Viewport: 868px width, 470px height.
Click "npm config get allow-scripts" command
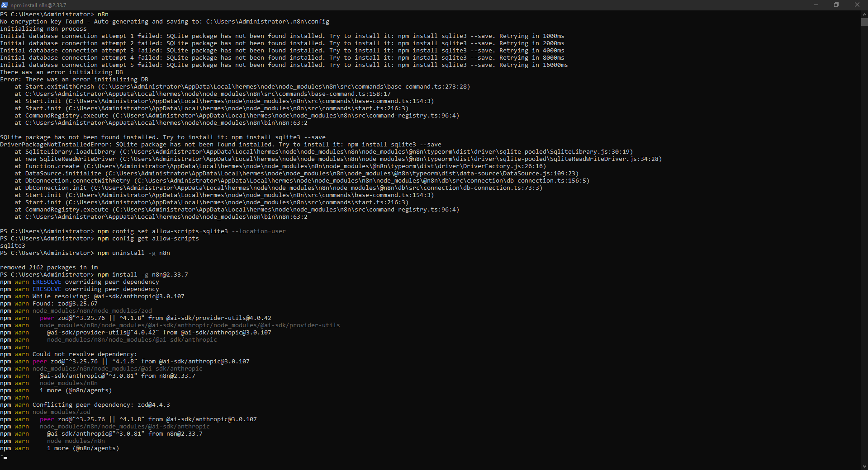point(148,239)
